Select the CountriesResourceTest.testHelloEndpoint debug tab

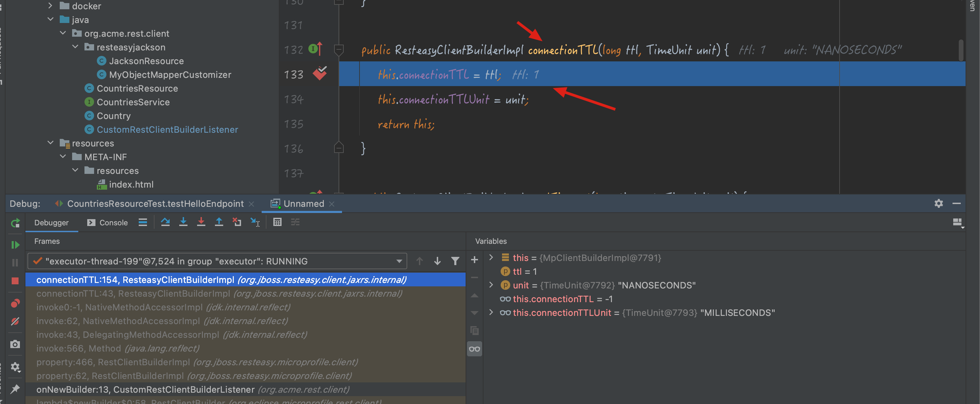tap(154, 204)
